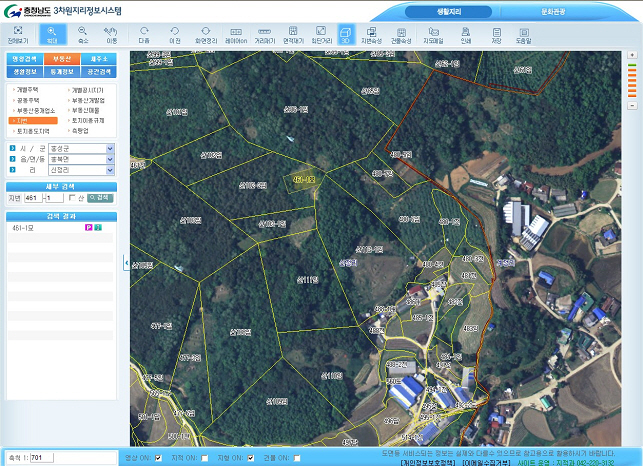
Task: Choose the 거리재기 distance measure tool
Action: click(264, 35)
